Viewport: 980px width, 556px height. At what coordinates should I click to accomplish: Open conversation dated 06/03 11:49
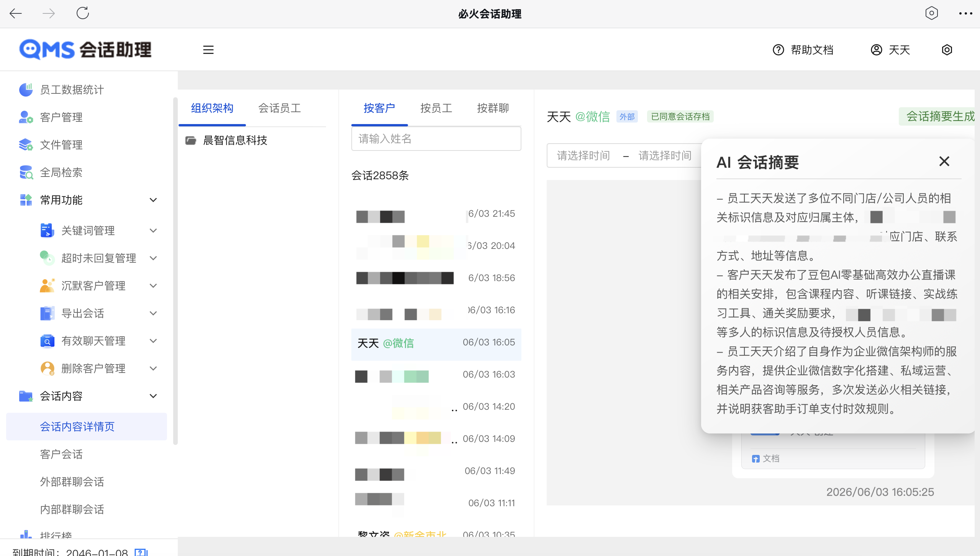436,473
